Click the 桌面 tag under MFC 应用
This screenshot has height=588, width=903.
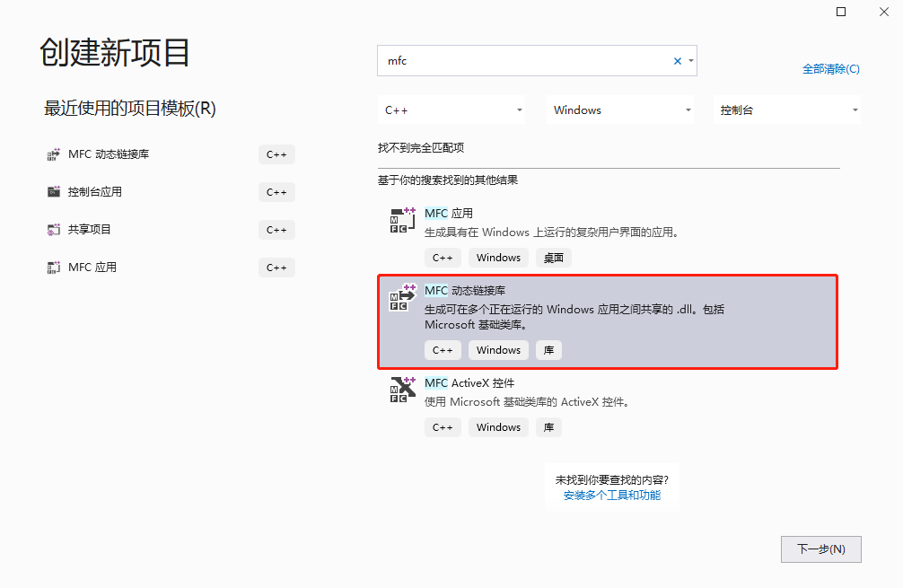pos(554,258)
